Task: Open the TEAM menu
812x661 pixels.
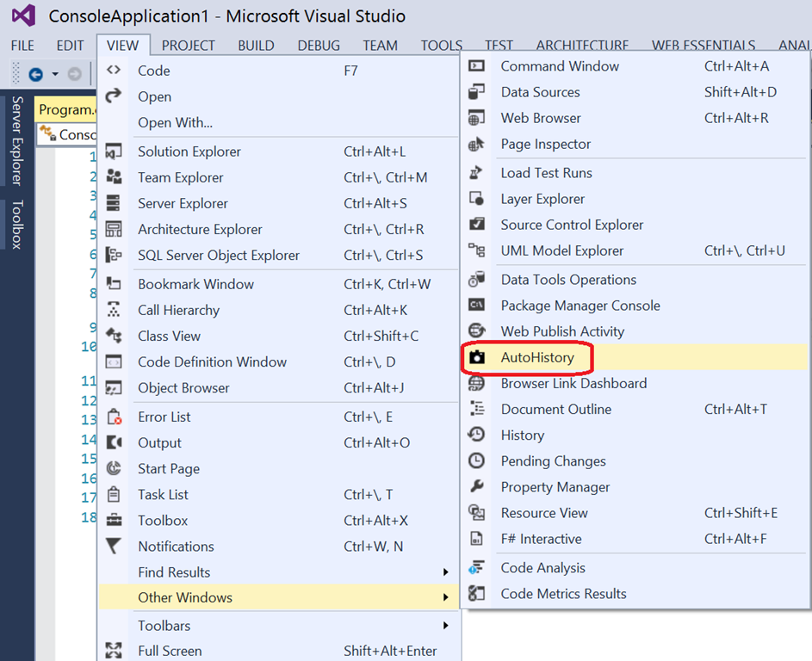Action: (380, 46)
